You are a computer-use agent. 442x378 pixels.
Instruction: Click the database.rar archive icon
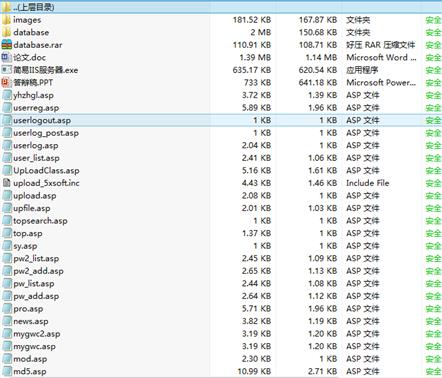(7, 45)
